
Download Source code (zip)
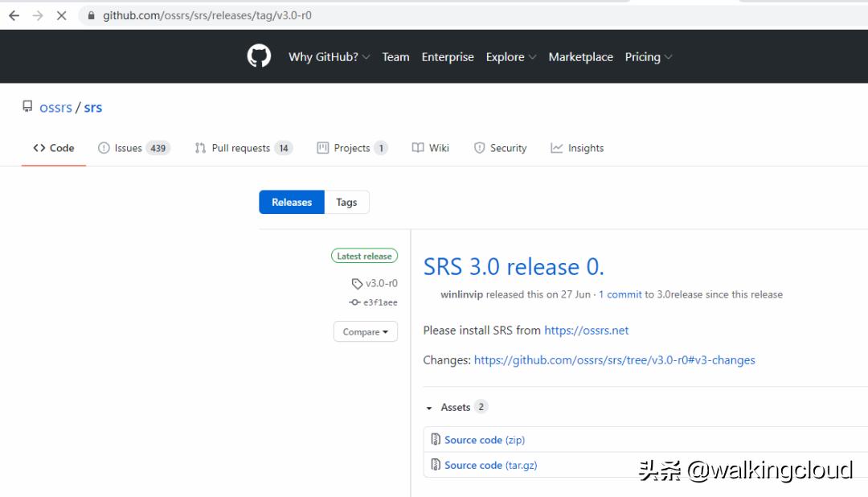(x=484, y=440)
